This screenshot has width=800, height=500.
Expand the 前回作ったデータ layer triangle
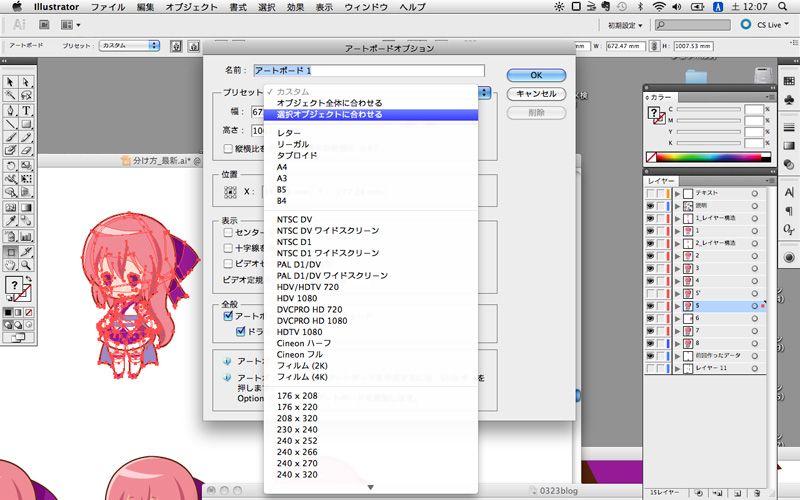678,356
